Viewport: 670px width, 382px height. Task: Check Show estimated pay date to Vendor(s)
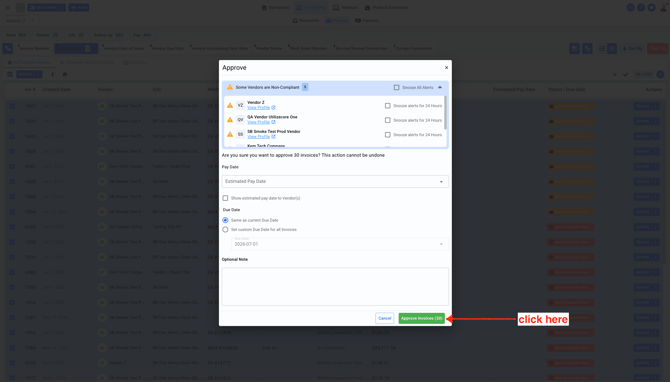[225, 198]
